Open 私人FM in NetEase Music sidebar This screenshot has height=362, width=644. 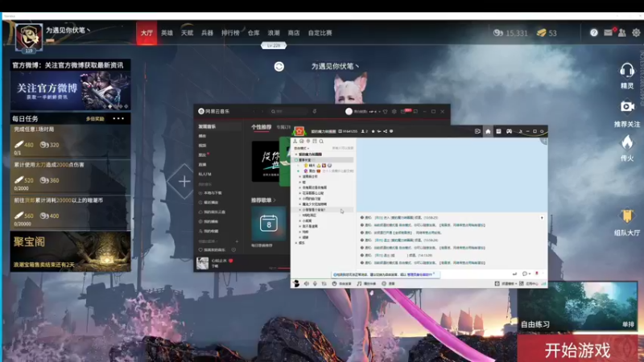(x=205, y=174)
